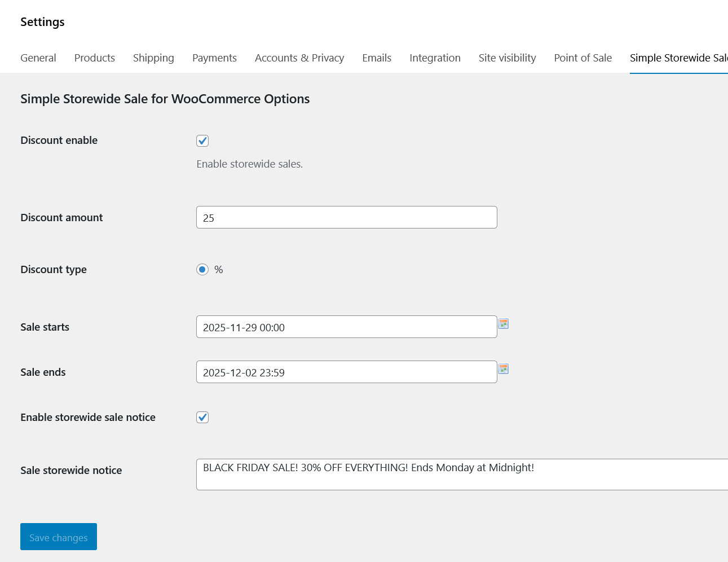This screenshot has width=728, height=562.
Task: Focus the Discount amount input field
Action: pos(346,218)
